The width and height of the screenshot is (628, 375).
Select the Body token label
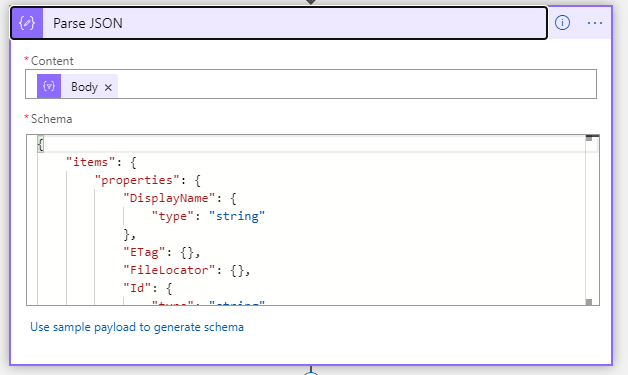[x=84, y=87]
